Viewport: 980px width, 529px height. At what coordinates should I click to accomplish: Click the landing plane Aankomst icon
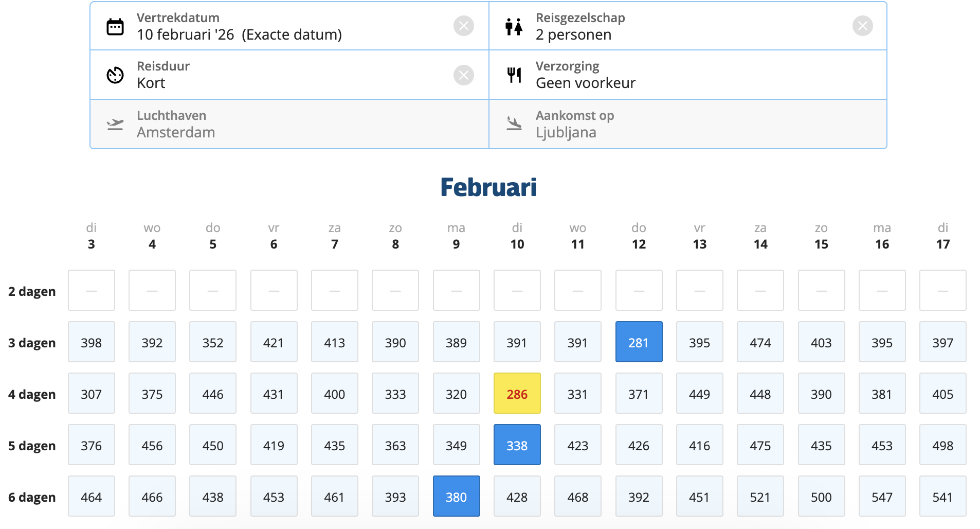click(x=514, y=124)
